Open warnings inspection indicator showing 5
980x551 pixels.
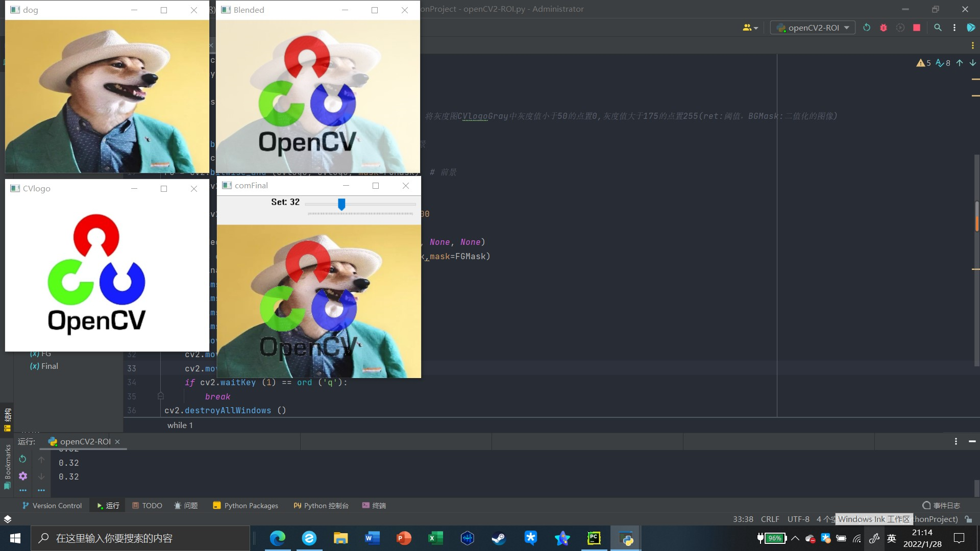[923, 63]
